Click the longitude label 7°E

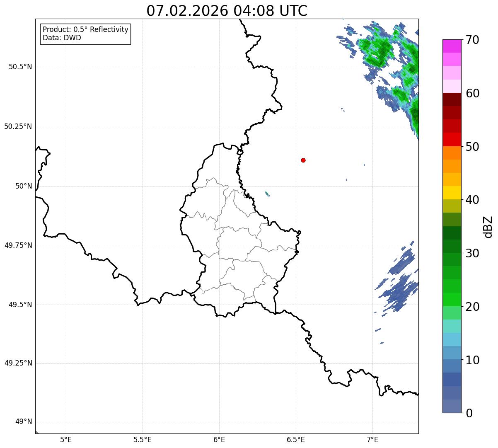[372, 440]
